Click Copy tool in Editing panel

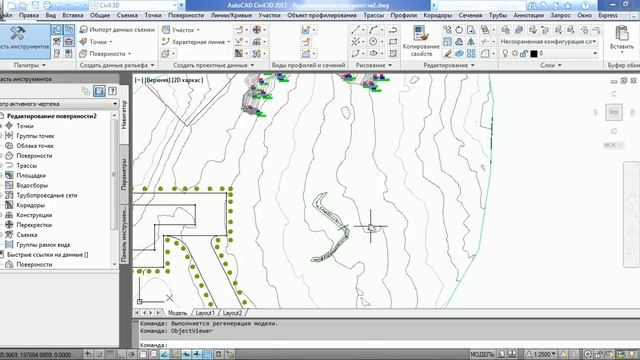click(447, 30)
